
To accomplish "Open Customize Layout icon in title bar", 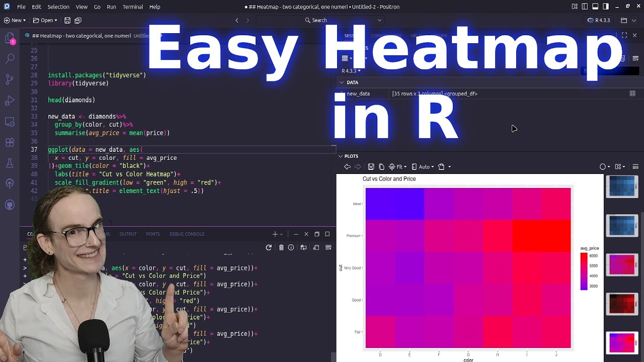I will pyautogui.click(x=575, y=7).
